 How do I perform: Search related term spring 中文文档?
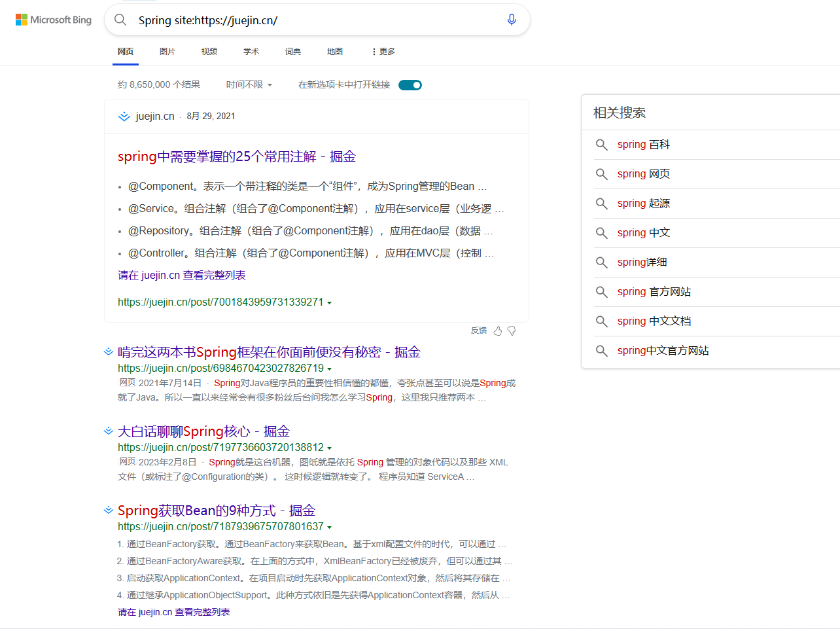[x=654, y=321]
